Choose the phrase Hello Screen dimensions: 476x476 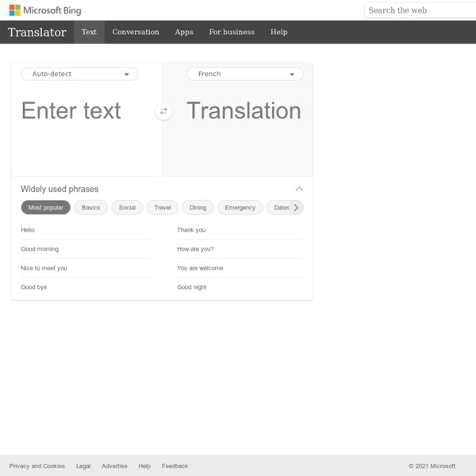point(86,230)
